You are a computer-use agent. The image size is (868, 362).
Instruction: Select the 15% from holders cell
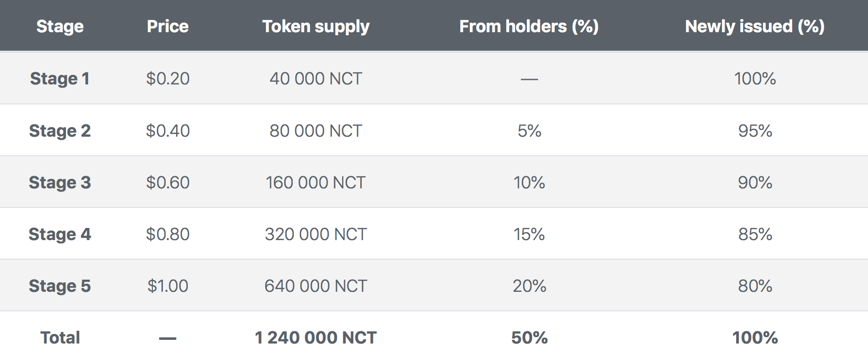(529, 234)
